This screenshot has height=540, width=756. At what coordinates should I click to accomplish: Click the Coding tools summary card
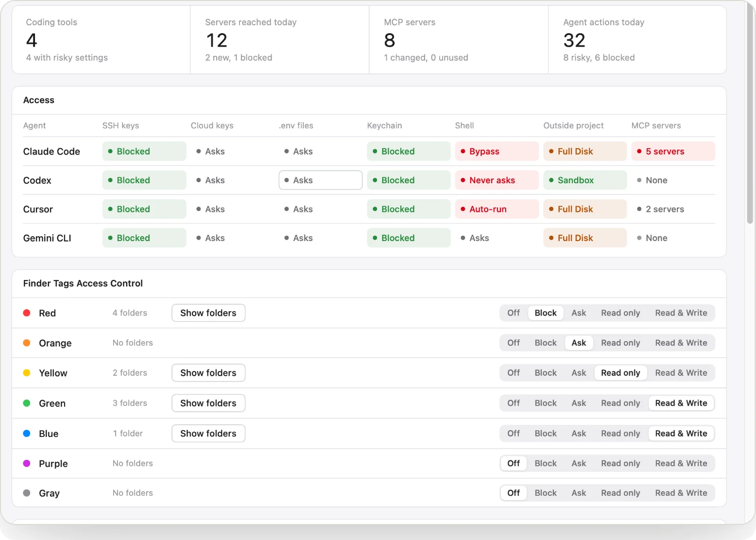point(101,40)
